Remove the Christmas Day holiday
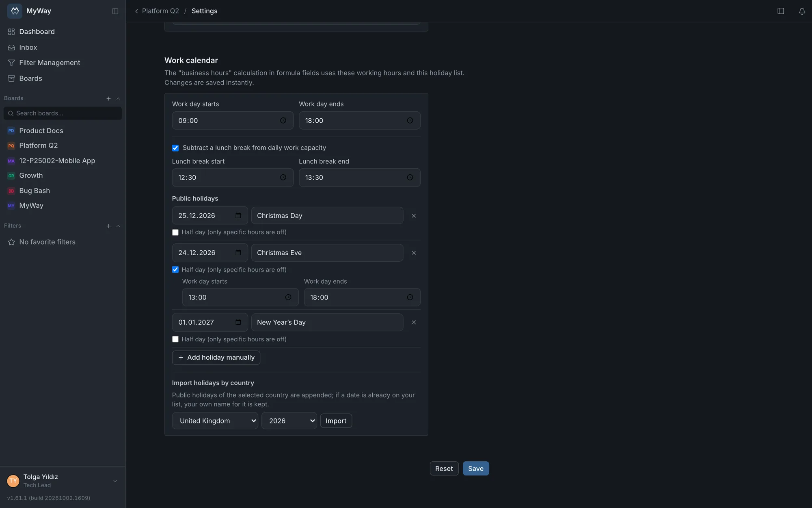Viewport: 812px width, 508px height. [414, 216]
